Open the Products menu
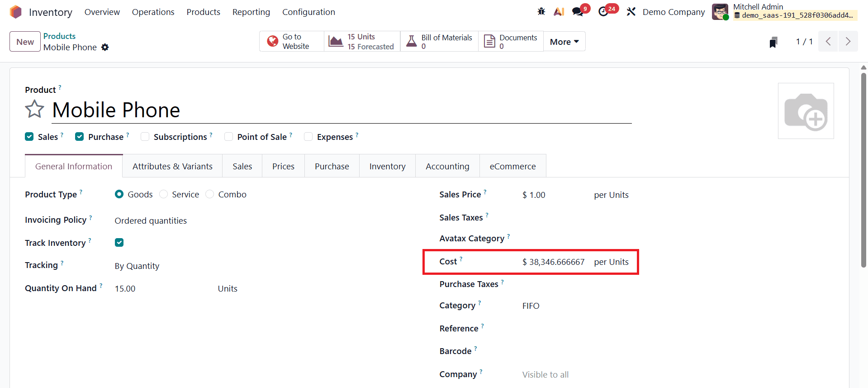The width and height of the screenshot is (868, 388). click(203, 12)
